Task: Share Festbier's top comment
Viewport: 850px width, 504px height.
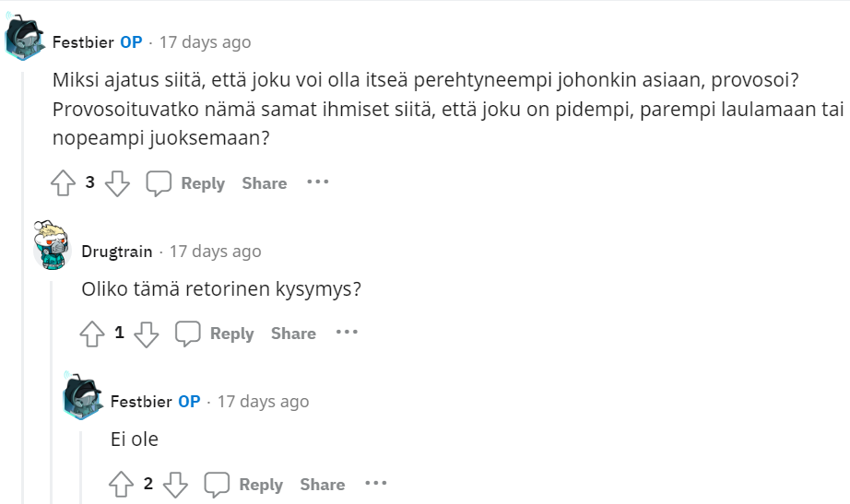Action: pos(265,183)
